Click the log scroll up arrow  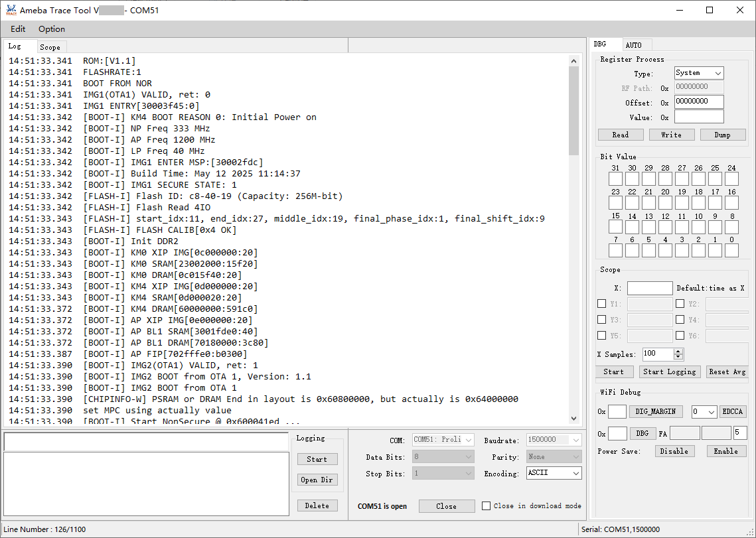(x=574, y=60)
